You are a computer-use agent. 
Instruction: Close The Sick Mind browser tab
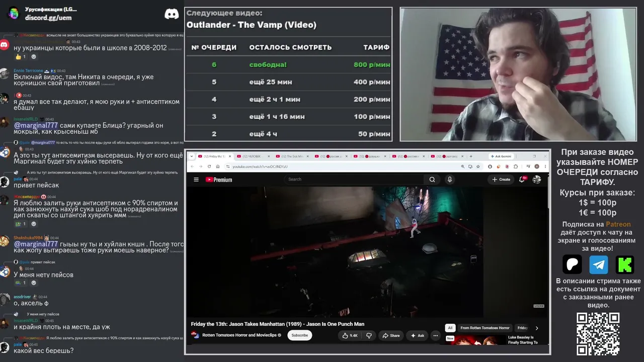308,156
